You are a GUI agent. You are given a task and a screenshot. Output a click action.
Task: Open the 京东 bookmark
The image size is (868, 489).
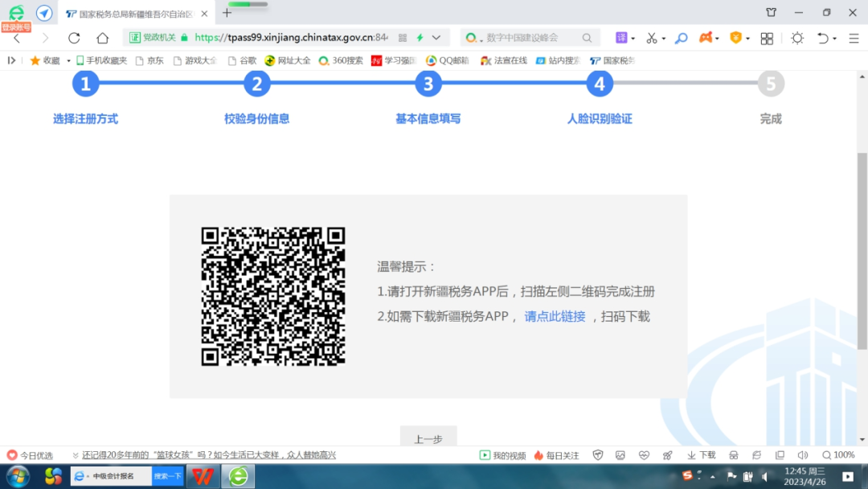point(149,60)
